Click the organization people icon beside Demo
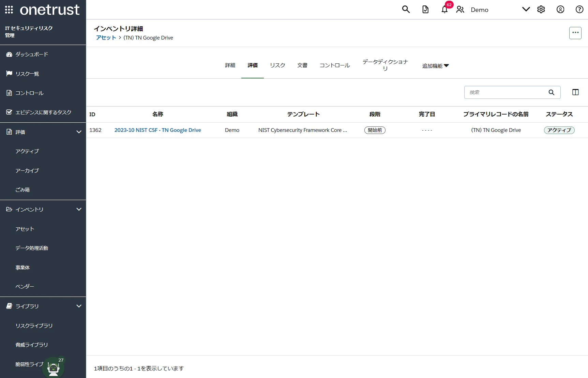 (x=460, y=10)
